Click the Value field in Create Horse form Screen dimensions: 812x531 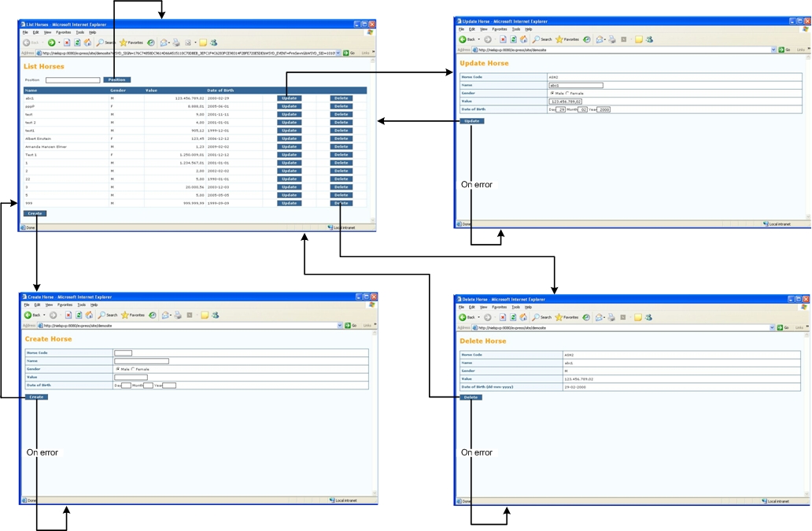pyautogui.click(x=131, y=378)
